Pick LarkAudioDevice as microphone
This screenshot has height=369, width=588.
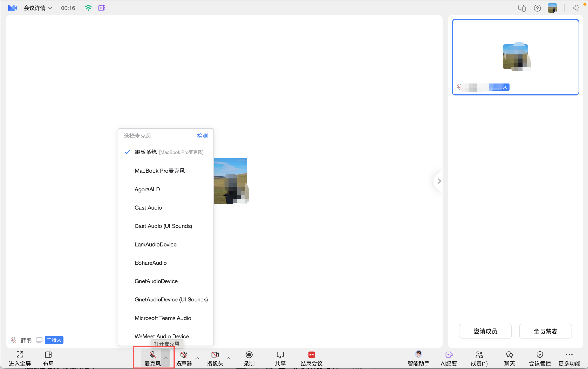(166, 244)
